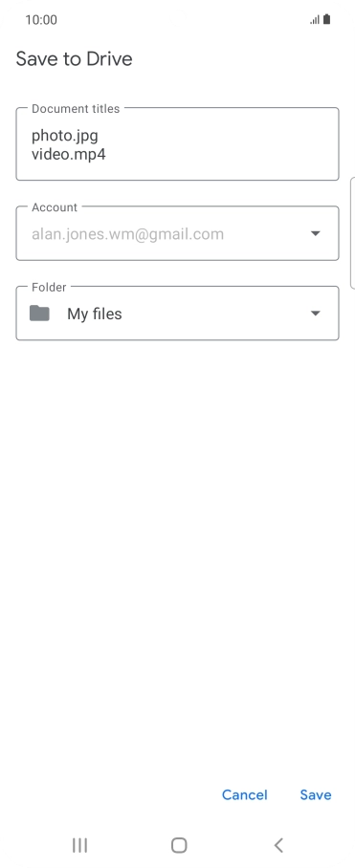
Task: Expand the Account dropdown arrow
Action: (x=315, y=233)
